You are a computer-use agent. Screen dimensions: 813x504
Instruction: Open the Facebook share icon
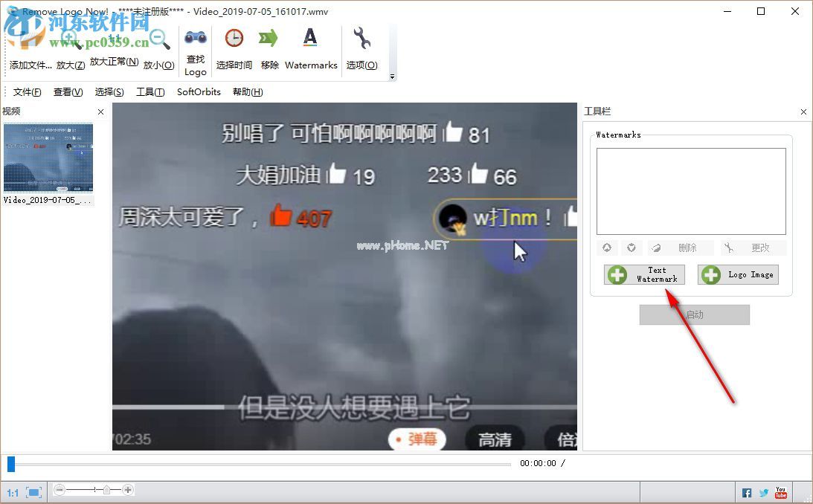point(746,491)
